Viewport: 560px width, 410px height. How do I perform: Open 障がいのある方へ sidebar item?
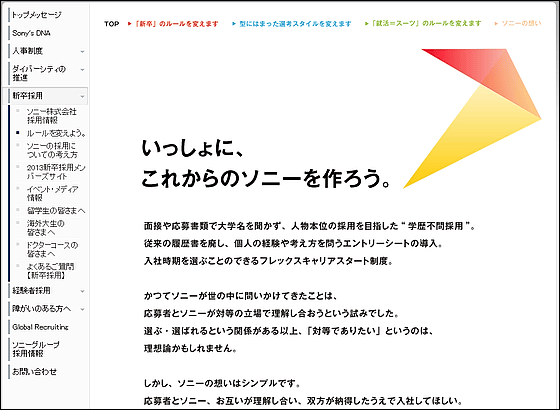pyautogui.click(x=41, y=309)
